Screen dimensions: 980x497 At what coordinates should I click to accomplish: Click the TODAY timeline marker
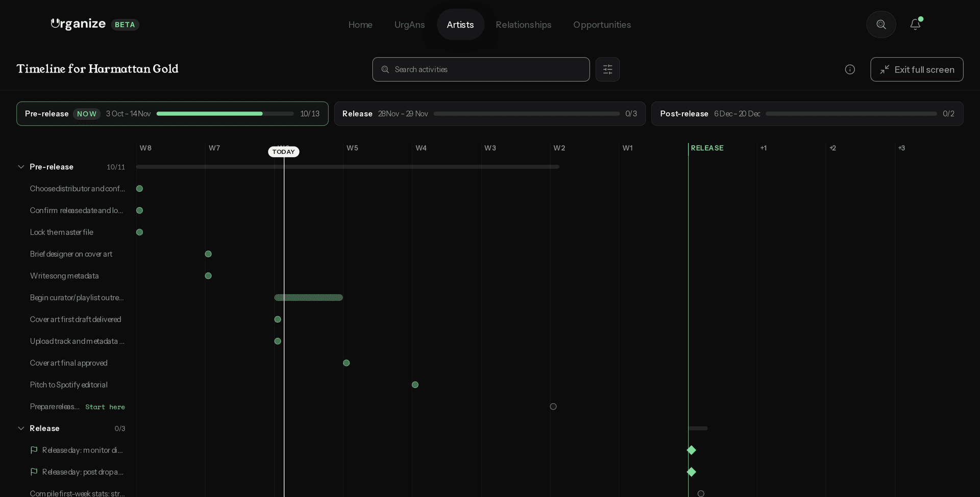284,152
